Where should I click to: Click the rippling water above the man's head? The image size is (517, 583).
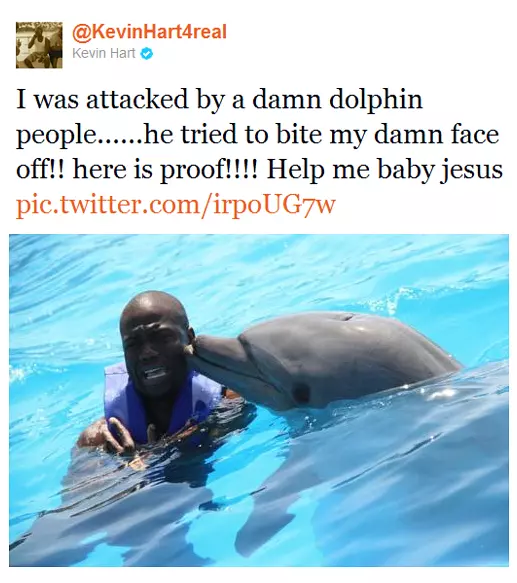pos(156,268)
